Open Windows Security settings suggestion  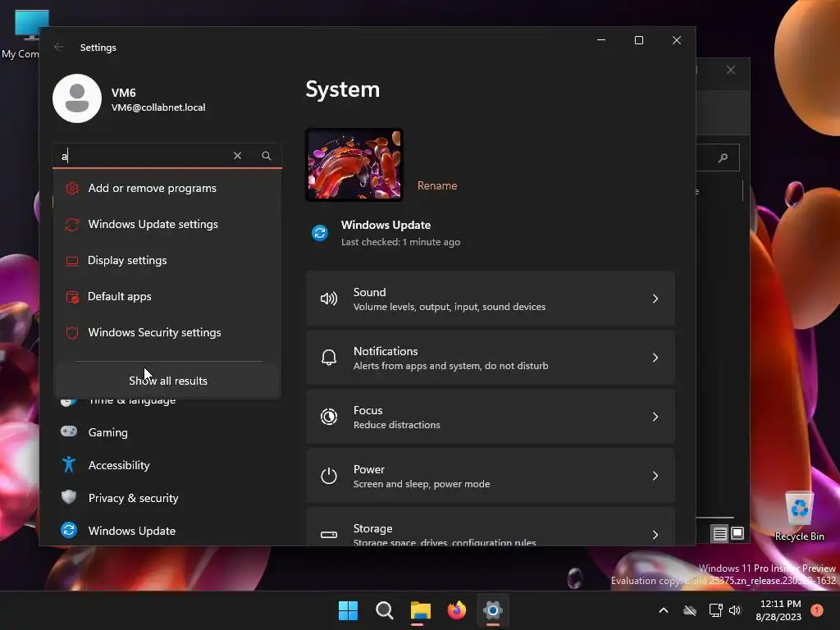point(167,332)
